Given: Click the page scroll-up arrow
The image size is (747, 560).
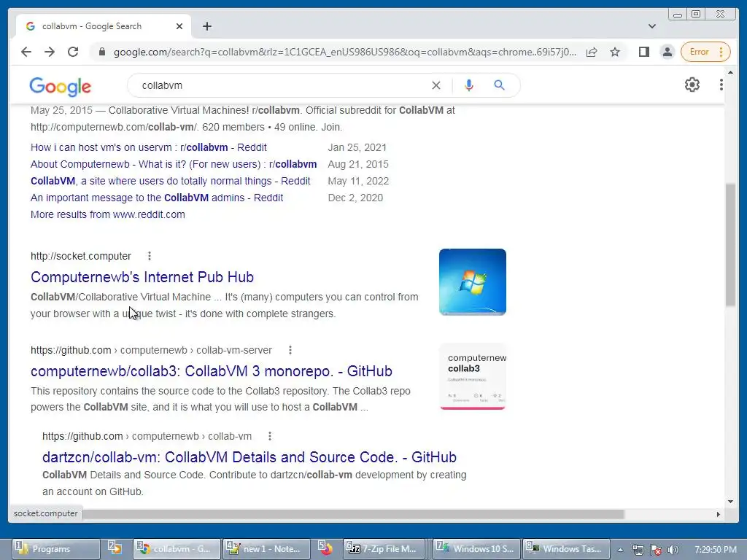Looking at the screenshot, I should (x=730, y=72).
